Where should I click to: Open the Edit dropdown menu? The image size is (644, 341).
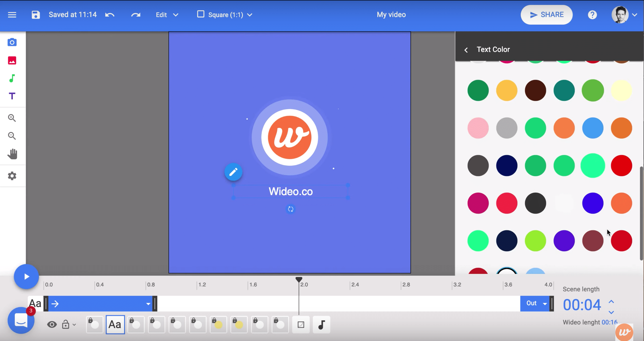tap(167, 15)
